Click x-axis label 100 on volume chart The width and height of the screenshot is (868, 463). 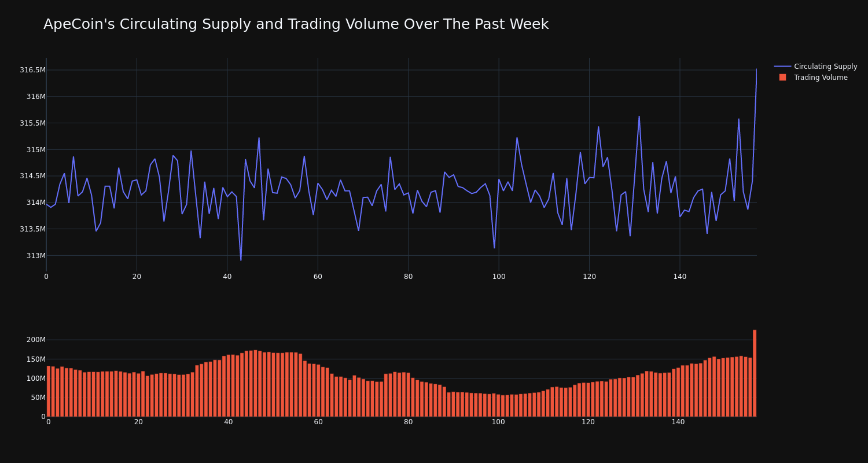[x=498, y=422]
